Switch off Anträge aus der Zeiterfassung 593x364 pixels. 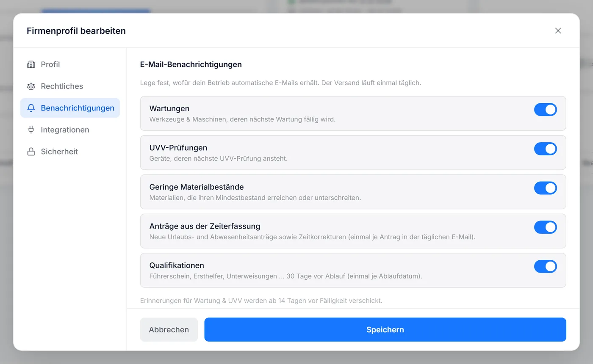pyautogui.click(x=545, y=227)
